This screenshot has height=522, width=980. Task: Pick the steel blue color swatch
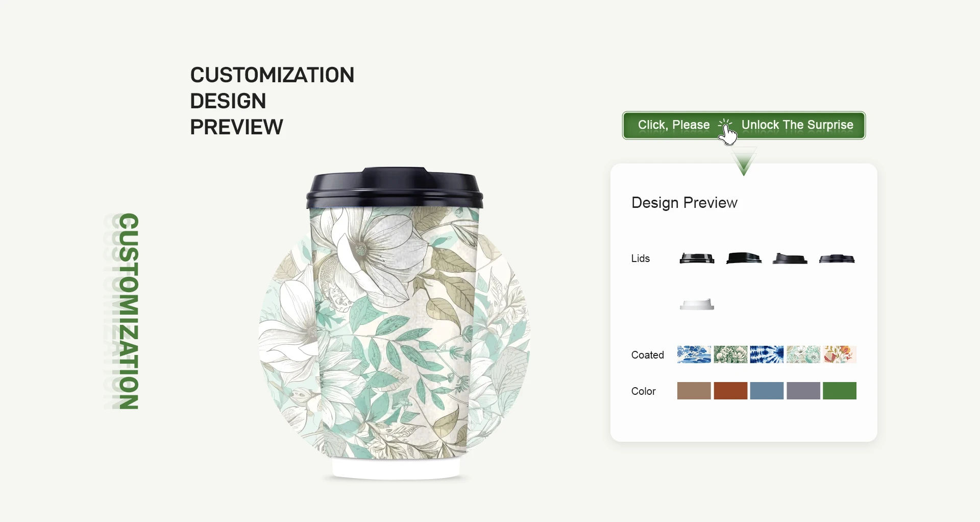click(767, 391)
